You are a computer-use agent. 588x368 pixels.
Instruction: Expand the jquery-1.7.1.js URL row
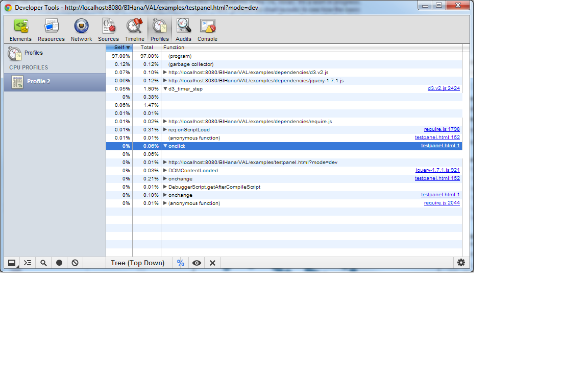pos(165,80)
